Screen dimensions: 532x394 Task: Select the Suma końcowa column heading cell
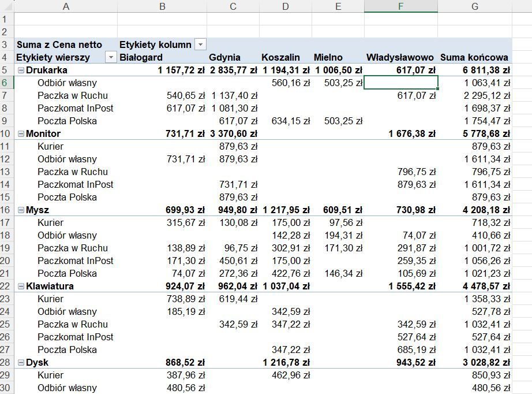[474, 58]
